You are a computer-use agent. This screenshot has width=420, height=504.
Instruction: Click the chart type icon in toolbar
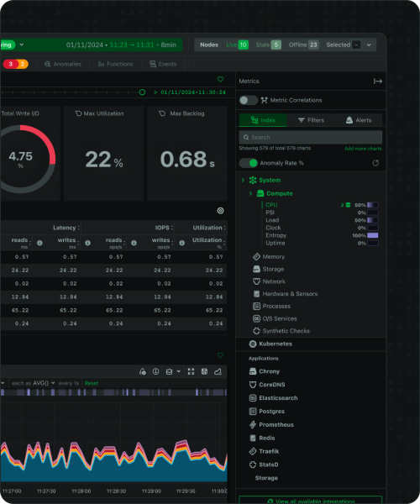pos(218,371)
